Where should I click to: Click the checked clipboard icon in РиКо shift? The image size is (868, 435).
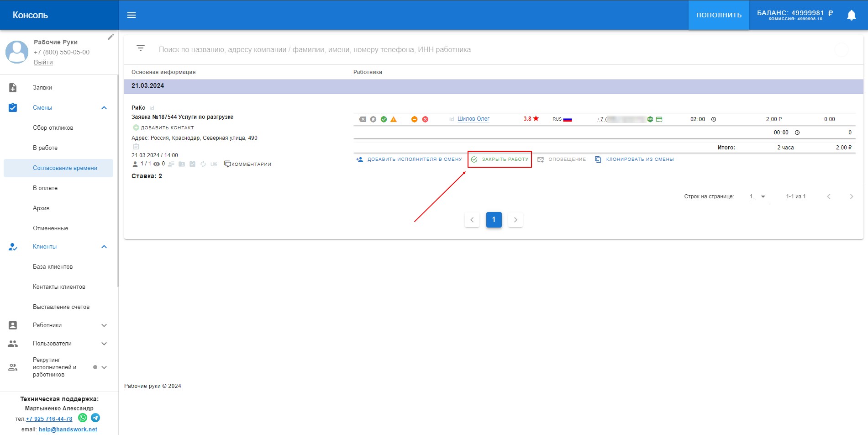coord(192,164)
